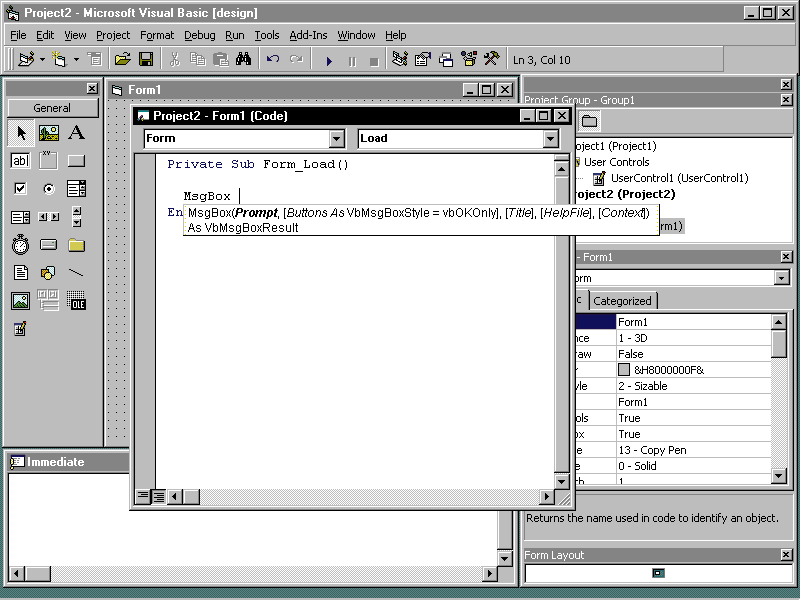Select the OLE control in the toolbox

(77, 301)
